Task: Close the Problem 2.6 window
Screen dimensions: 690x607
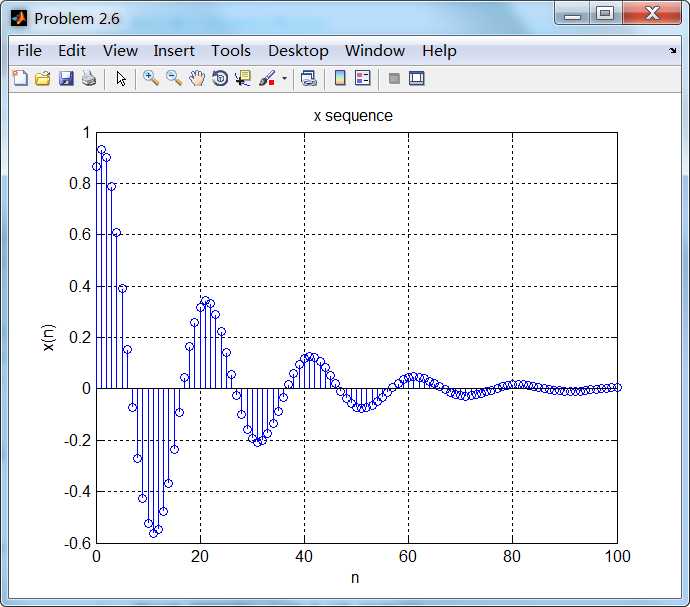Action: 652,13
